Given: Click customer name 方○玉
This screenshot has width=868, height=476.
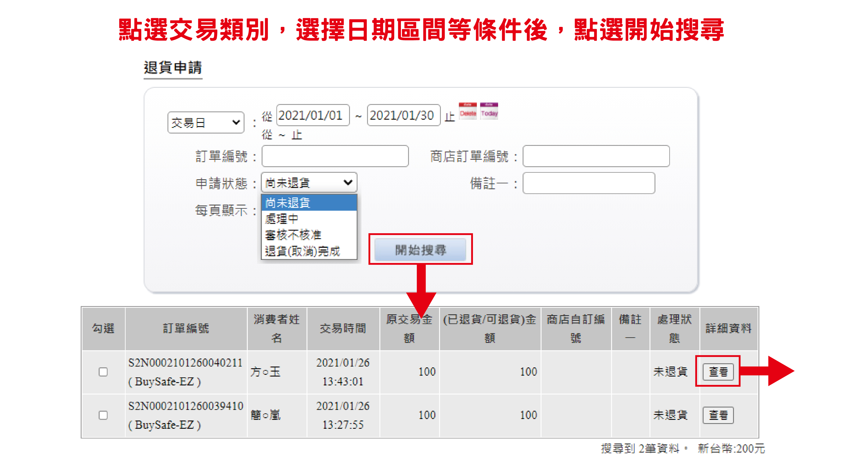Looking at the screenshot, I should [x=266, y=372].
